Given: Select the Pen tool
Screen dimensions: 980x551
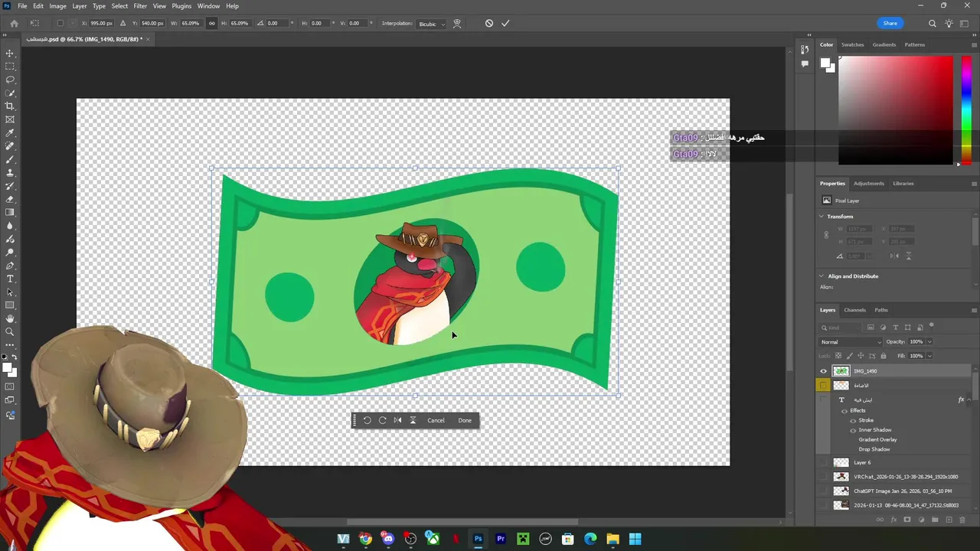Looking at the screenshot, I should click(10, 266).
